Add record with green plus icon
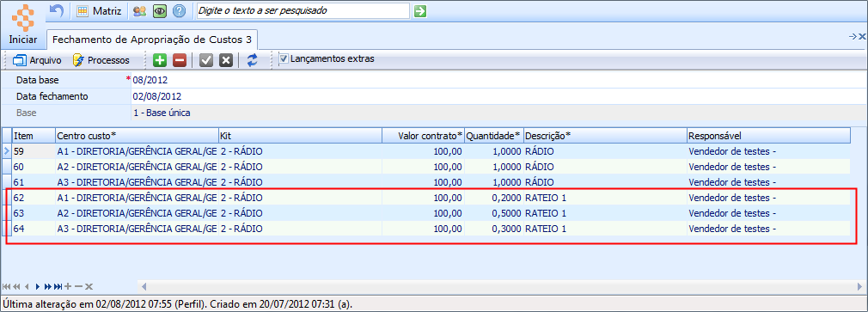Image resolution: width=868 pixels, height=312 pixels. pyautogui.click(x=160, y=60)
